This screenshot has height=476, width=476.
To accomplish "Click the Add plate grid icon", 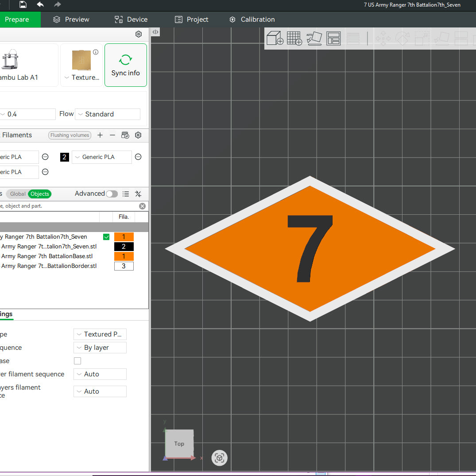I will (x=294, y=39).
